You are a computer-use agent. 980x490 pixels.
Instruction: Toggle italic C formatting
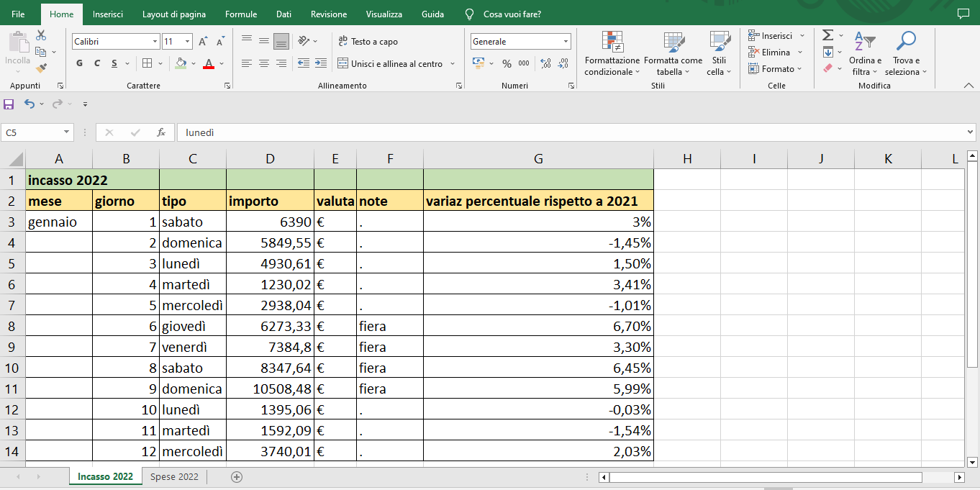point(97,63)
